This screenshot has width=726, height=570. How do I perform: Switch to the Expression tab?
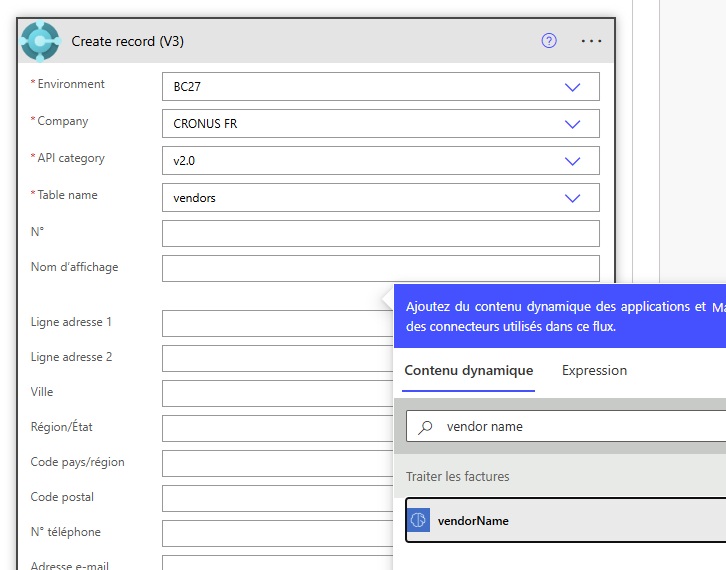pos(594,370)
